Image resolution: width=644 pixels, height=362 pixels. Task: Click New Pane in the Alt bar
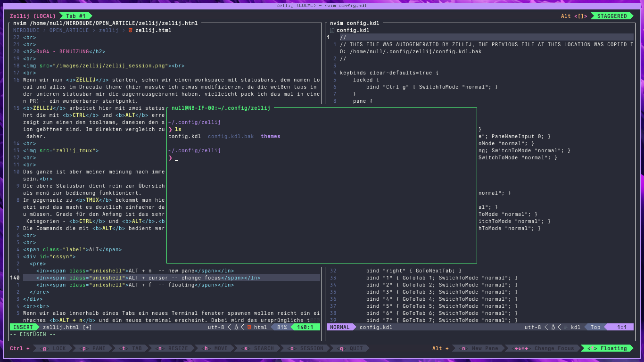pyautogui.click(x=479, y=348)
